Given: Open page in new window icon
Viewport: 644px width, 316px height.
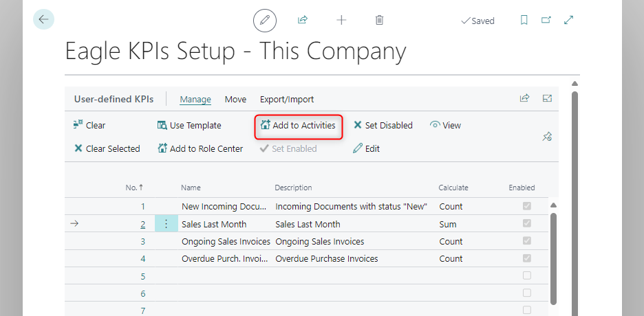Looking at the screenshot, I should (x=546, y=21).
